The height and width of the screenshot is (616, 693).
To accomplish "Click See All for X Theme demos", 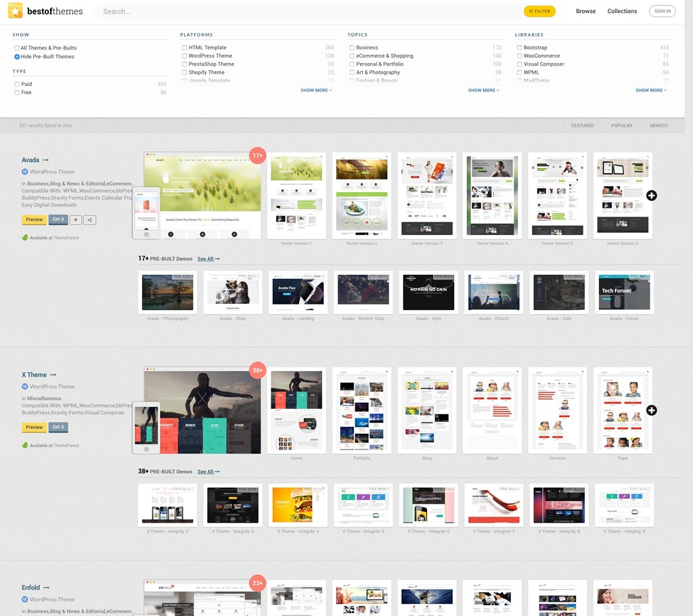I will tap(208, 472).
